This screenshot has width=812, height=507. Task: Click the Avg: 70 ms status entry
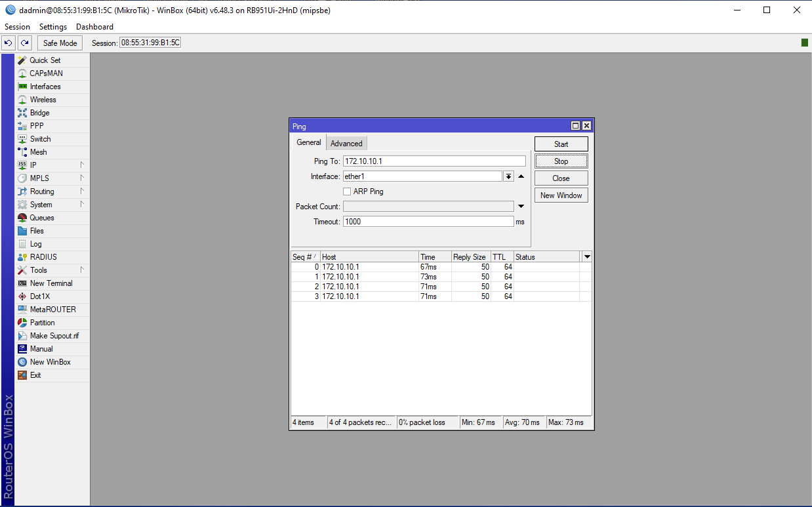pyautogui.click(x=523, y=422)
